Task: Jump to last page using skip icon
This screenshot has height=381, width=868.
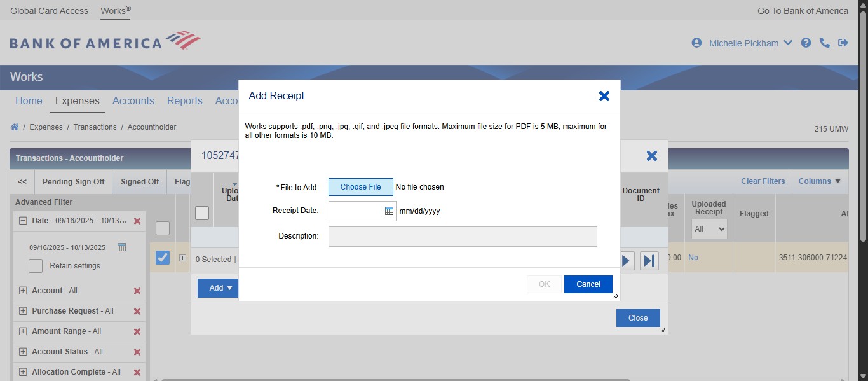Action: (x=649, y=260)
